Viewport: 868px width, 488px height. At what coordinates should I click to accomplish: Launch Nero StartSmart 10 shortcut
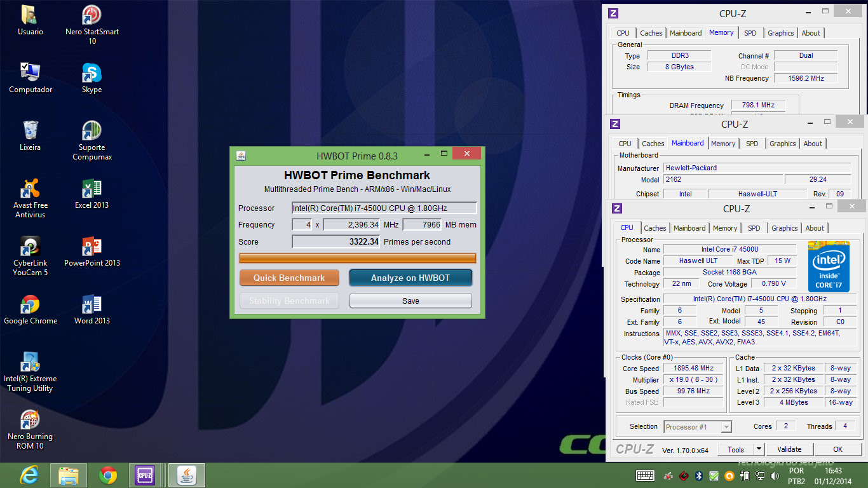tap(92, 25)
